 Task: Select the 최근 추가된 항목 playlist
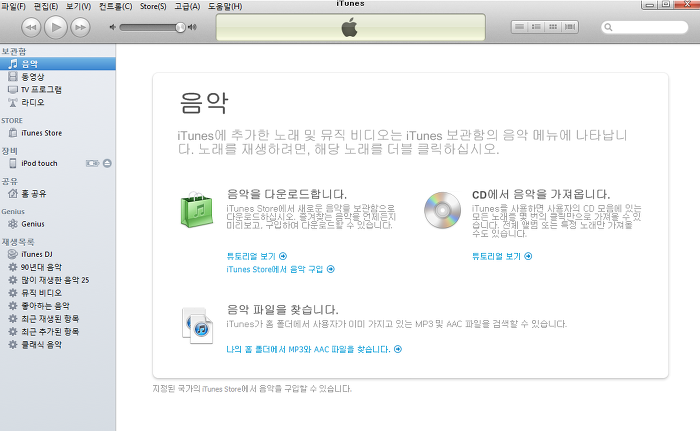(58, 332)
